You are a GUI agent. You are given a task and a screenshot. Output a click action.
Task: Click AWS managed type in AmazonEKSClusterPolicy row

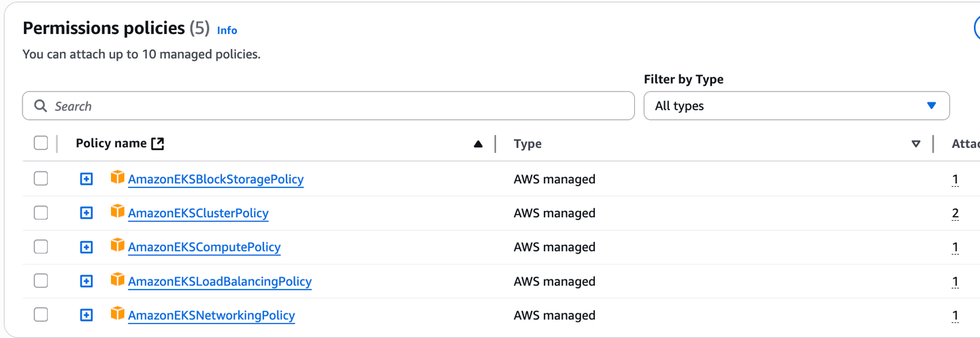click(555, 213)
